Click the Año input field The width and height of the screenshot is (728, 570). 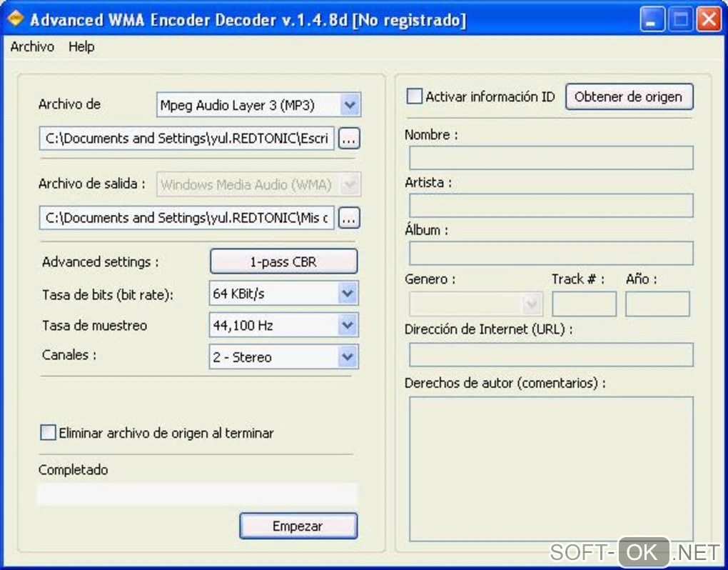pos(657,304)
